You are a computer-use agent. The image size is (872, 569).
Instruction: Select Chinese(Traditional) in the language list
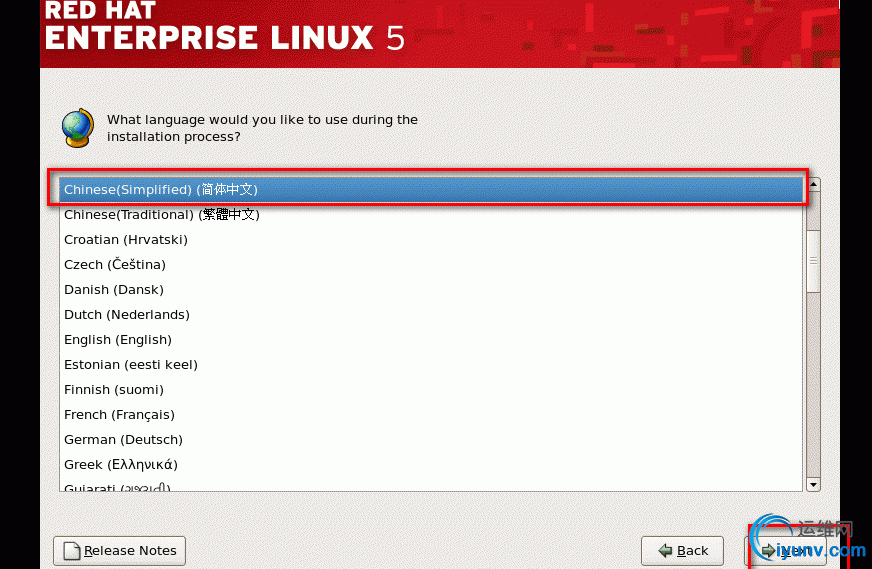click(431, 215)
